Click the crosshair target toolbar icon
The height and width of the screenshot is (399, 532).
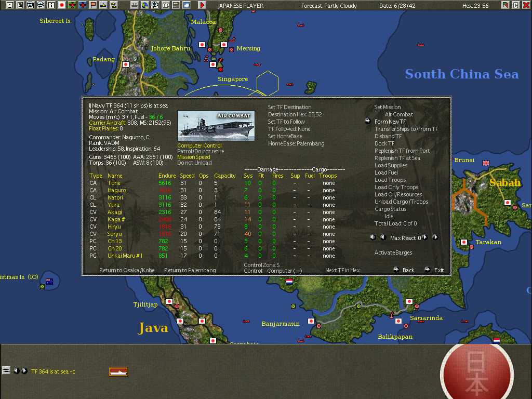[155, 5]
